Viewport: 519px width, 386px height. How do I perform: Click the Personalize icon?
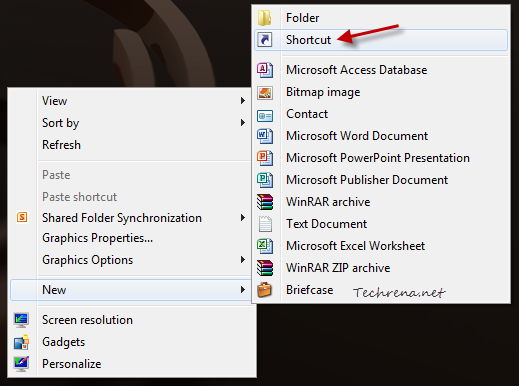21,364
